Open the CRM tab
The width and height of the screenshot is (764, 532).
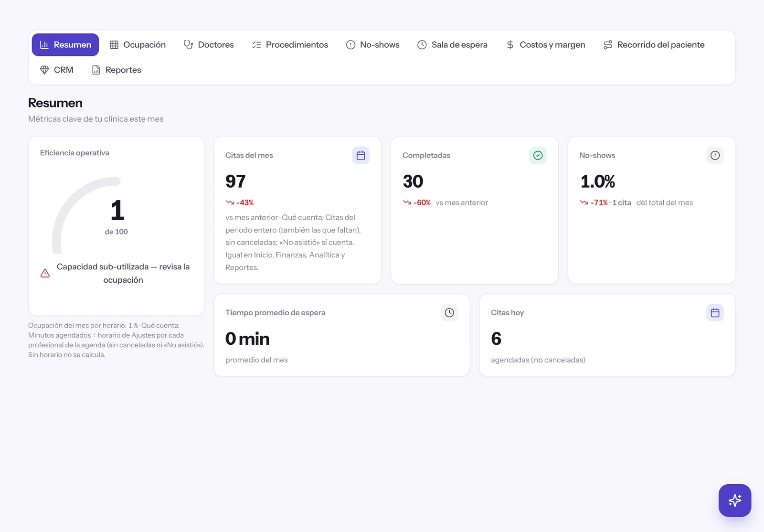(x=56, y=70)
